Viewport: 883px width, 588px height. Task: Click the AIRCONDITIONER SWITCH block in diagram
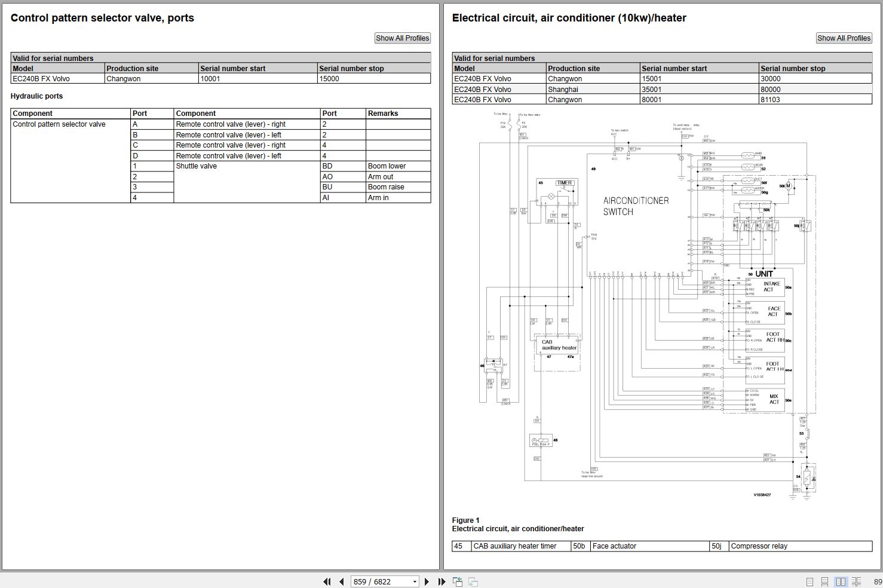pyautogui.click(x=636, y=206)
